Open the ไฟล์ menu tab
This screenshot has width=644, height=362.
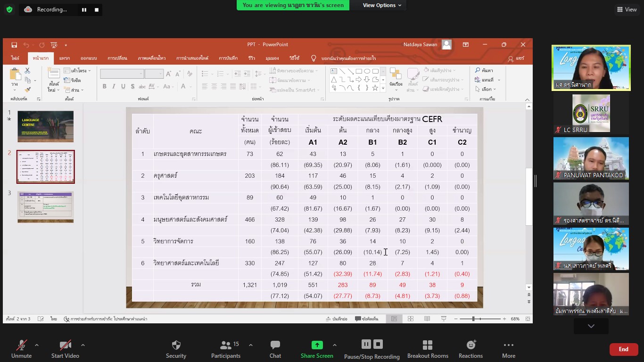(x=16, y=58)
